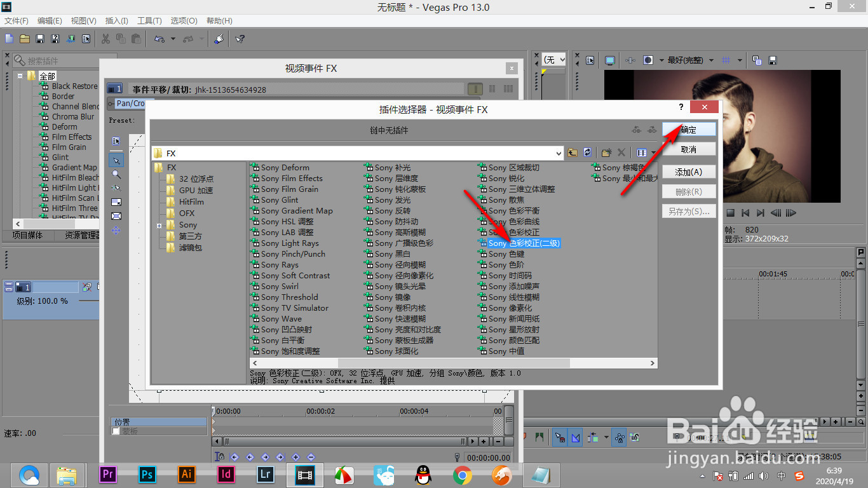868x488 pixels.
Task: Open the 选项(O) menu
Action: click(x=184, y=21)
